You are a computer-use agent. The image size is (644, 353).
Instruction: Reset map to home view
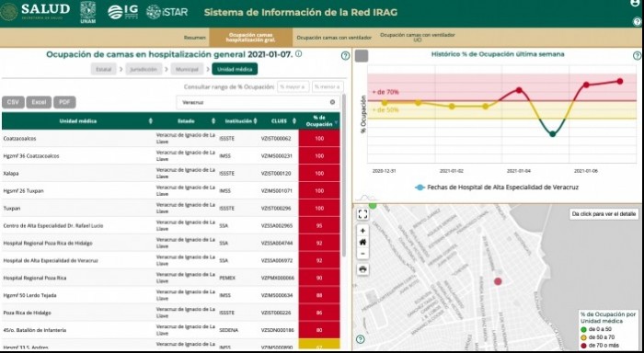(362, 242)
